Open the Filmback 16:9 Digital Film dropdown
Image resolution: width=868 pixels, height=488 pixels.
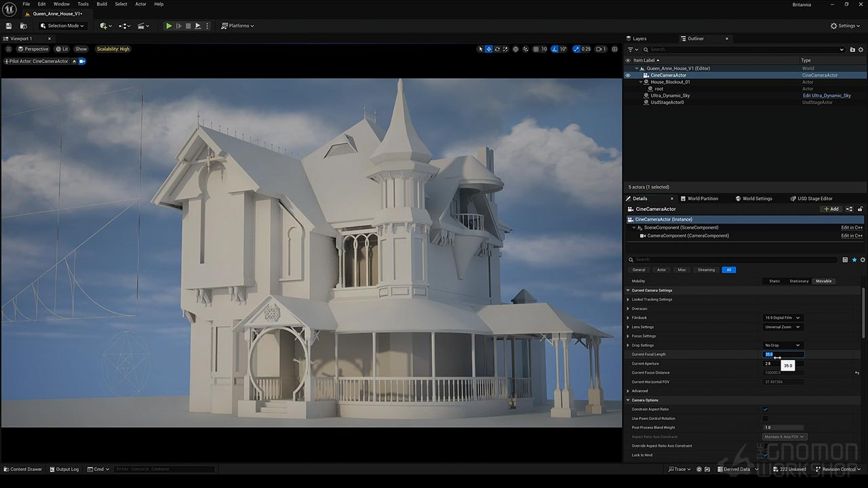tap(783, 318)
